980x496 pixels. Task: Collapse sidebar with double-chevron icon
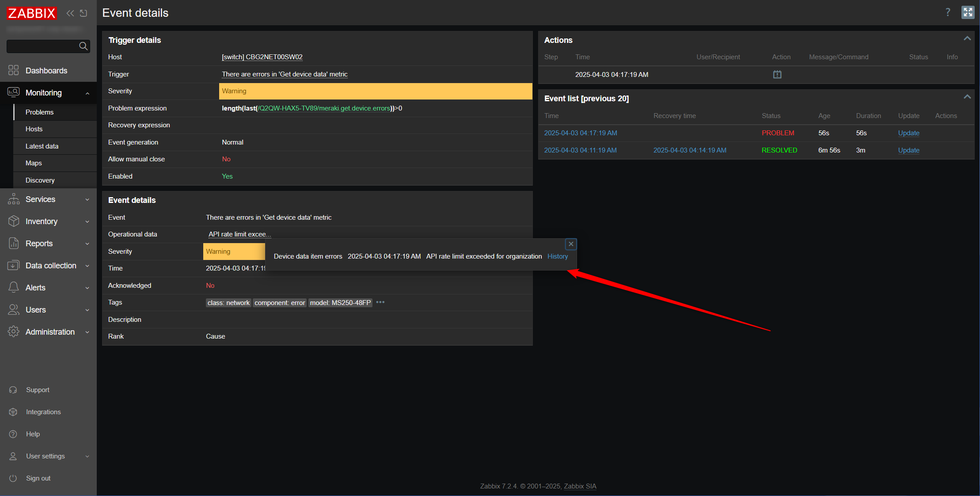[x=70, y=13]
